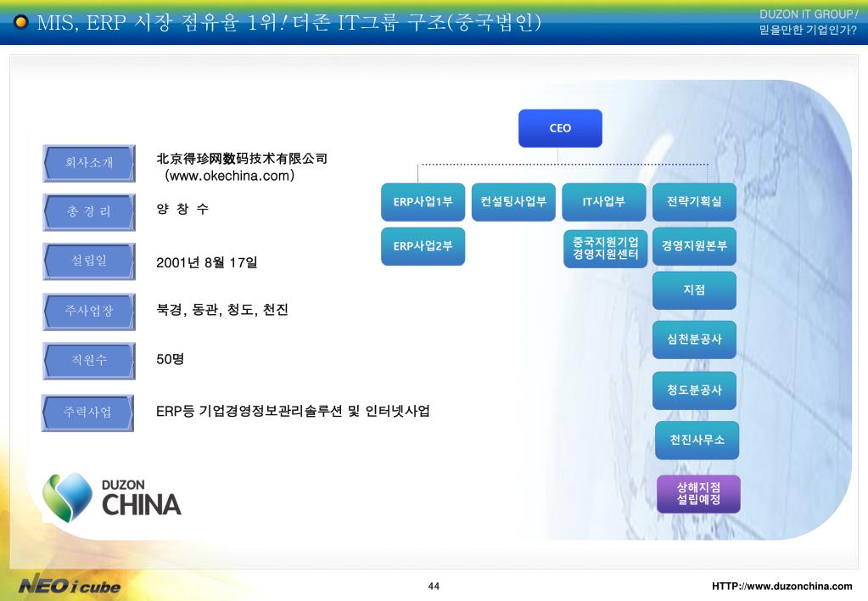Click the Duzon China logo emblem
Image resolution: width=868 pixels, height=601 pixels.
pyautogui.click(x=68, y=498)
